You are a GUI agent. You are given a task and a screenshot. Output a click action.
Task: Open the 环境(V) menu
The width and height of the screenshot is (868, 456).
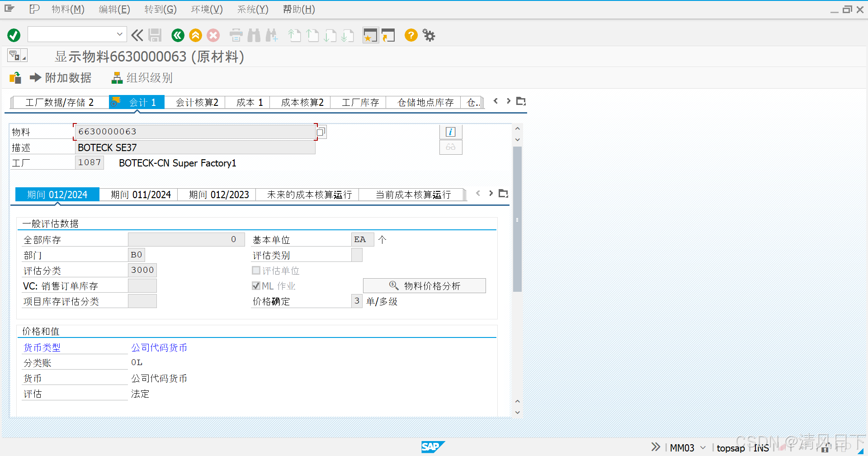click(x=207, y=9)
